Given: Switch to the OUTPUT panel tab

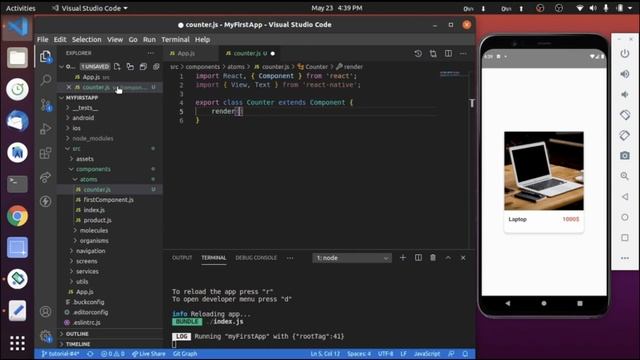Looking at the screenshot, I should (182, 258).
